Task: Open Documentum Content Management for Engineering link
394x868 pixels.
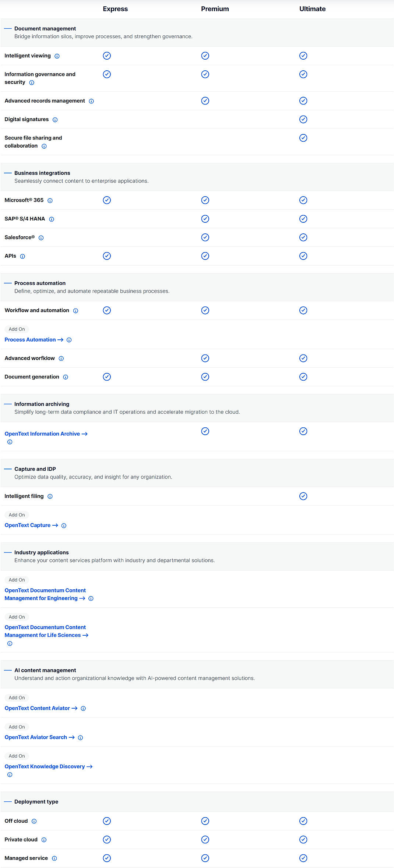Action: pos(45,594)
